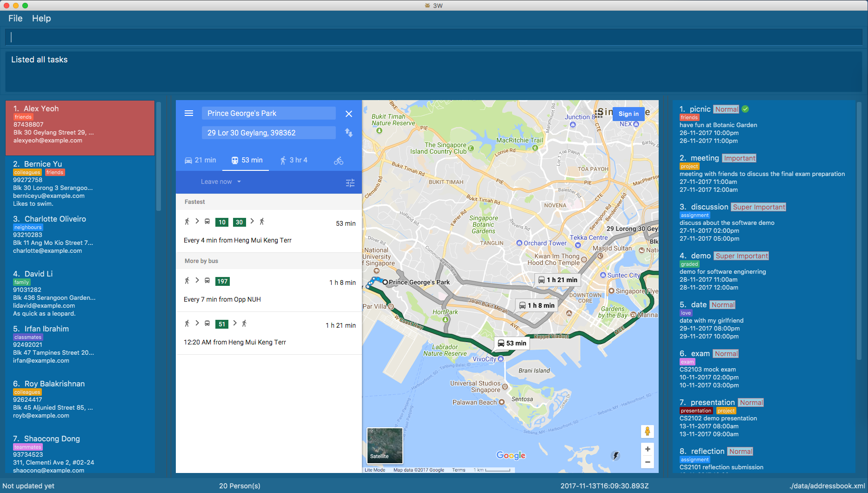Click the Tekka Centre label on map
The height and width of the screenshot is (493, 868).
coord(588,237)
